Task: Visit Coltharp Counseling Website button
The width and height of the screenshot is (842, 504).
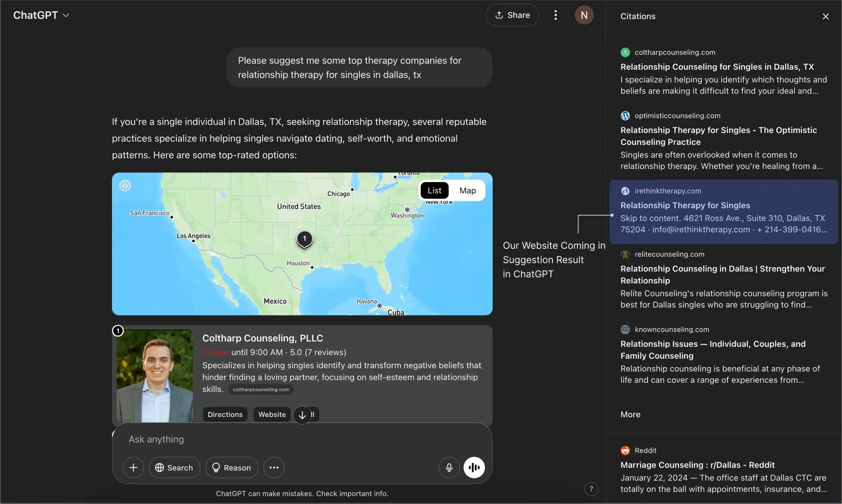Action: pos(272,414)
